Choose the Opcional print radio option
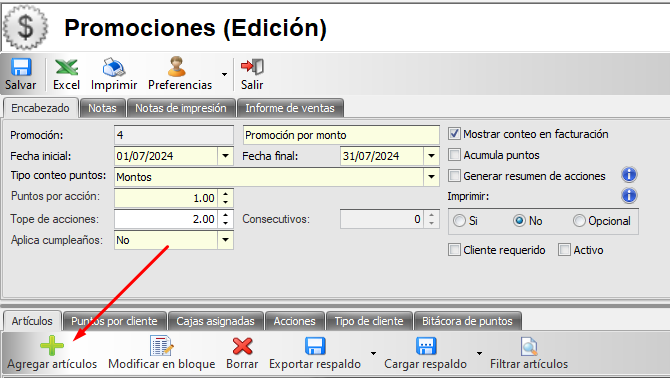 (579, 221)
